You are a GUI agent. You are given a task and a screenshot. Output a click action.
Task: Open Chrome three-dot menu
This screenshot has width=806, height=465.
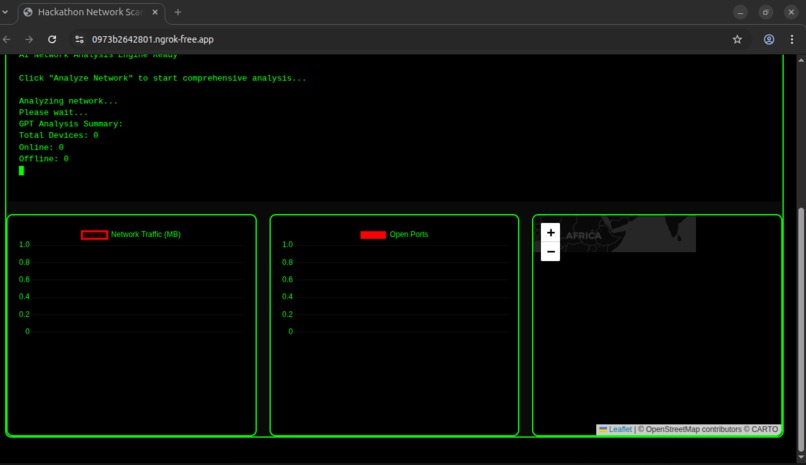click(x=792, y=39)
